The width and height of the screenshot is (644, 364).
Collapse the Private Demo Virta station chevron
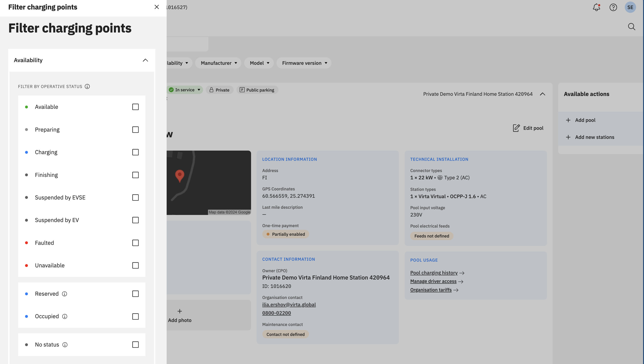(x=542, y=94)
